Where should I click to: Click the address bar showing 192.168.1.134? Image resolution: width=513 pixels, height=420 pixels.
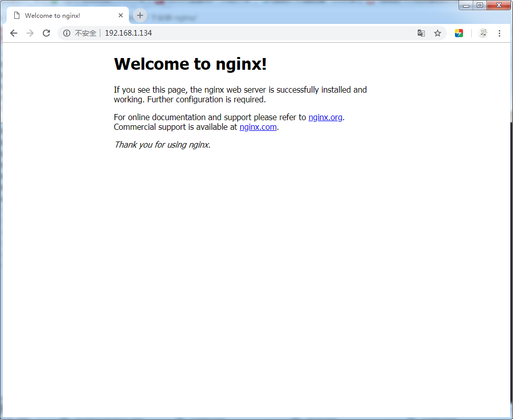255,33
